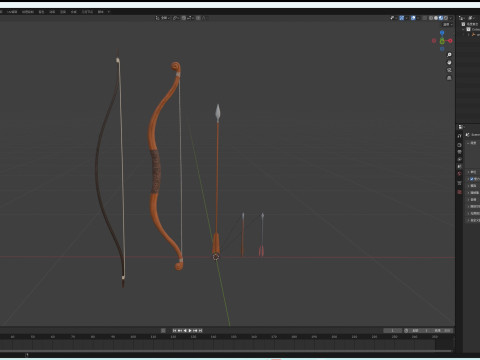Click the timeline end frame field
The width and height of the screenshot is (480, 360).
[442, 330]
